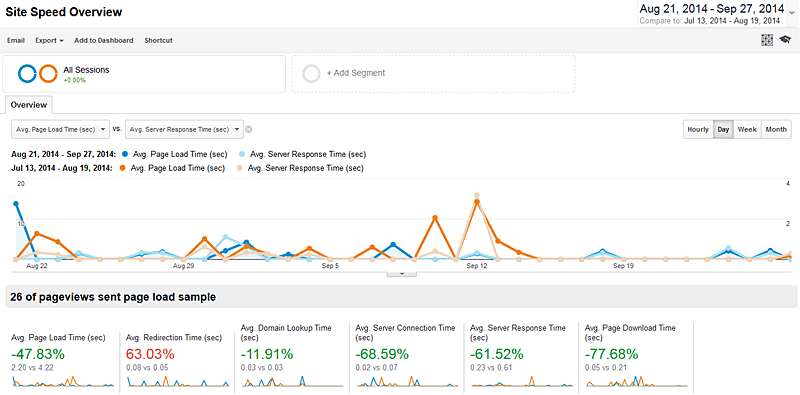
Task: Remove the secondary metric with the x icon
Action: [248, 130]
